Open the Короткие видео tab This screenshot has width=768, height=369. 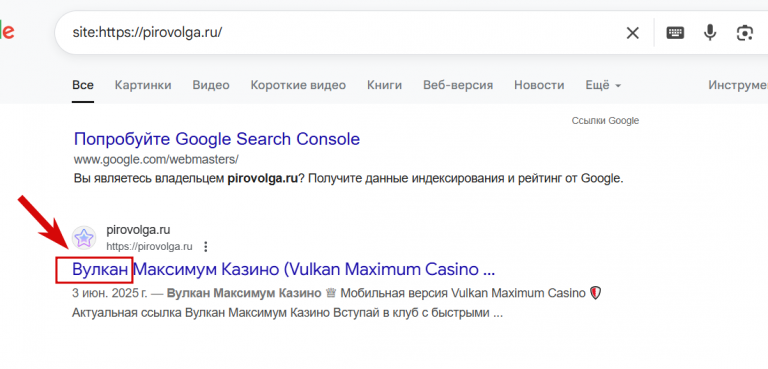click(x=298, y=85)
